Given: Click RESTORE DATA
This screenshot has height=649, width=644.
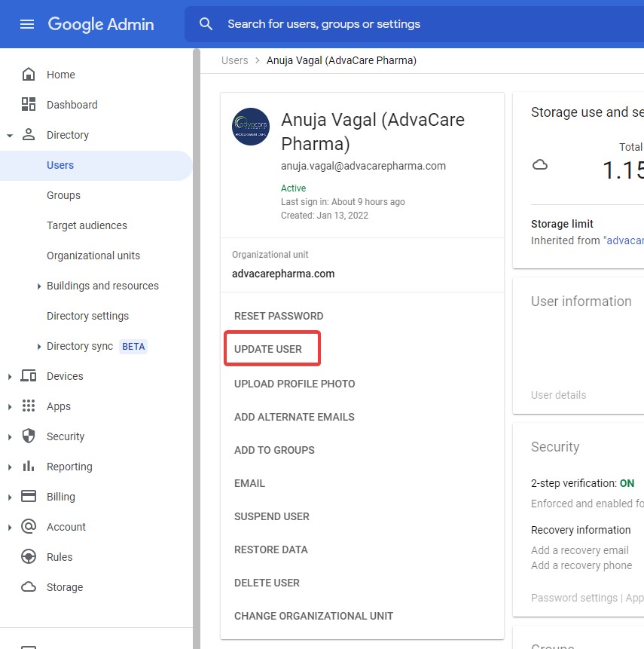Looking at the screenshot, I should pos(271,550).
